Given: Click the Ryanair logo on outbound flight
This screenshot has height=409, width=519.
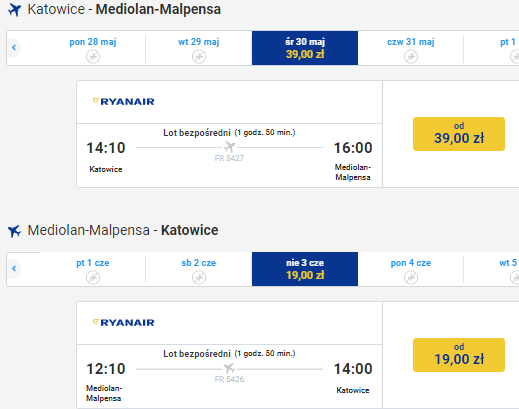Looking at the screenshot, I should (x=123, y=102).
